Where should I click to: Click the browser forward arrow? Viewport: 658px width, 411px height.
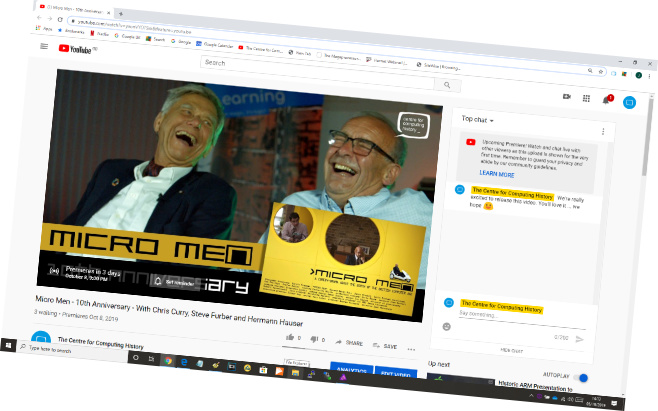click(x=50, y=18)
